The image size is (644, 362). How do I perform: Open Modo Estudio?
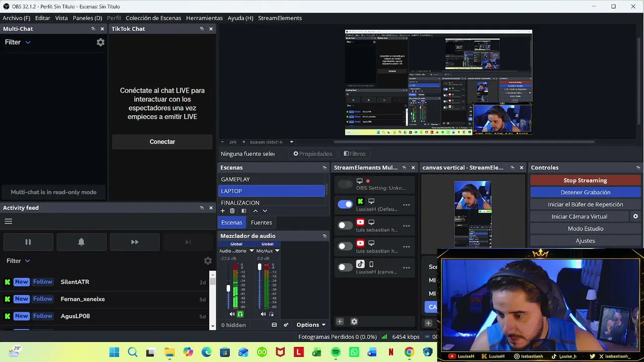point(585,229)
